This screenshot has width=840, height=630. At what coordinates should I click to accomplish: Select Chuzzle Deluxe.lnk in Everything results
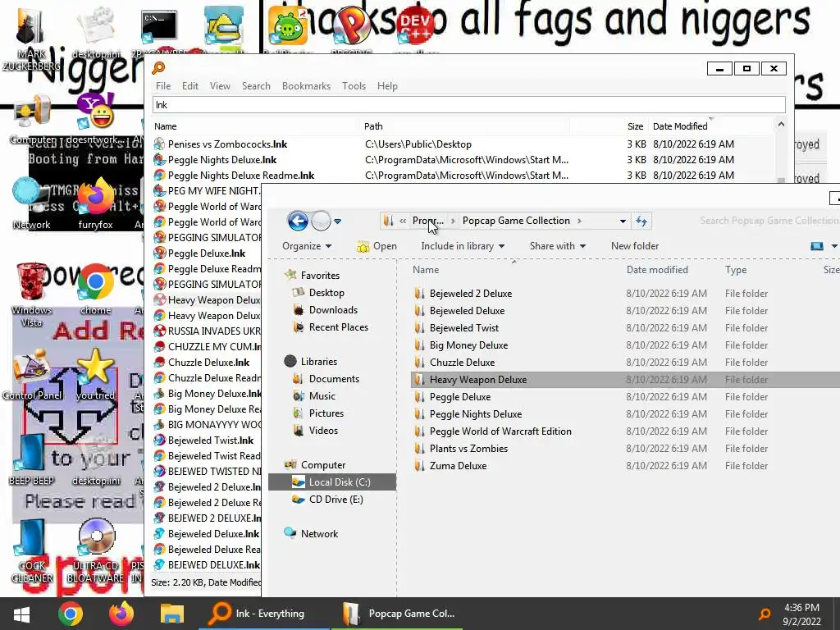pyautogui.click(x=208, y=362)
